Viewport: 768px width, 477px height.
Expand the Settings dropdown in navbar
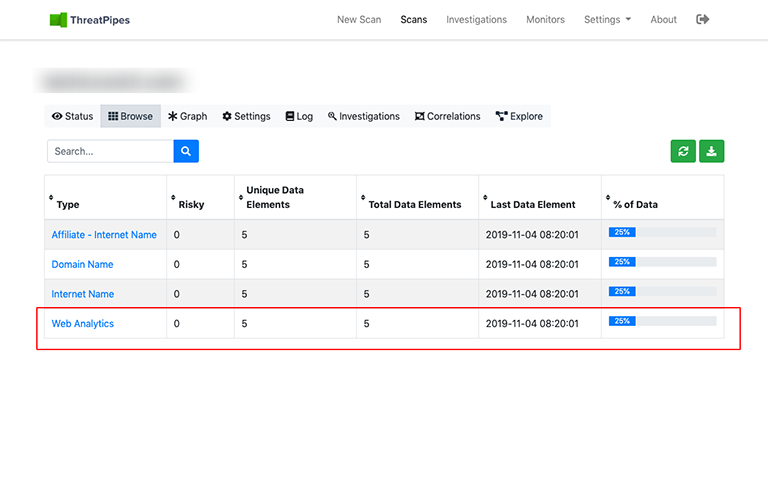tap(607, 19)
